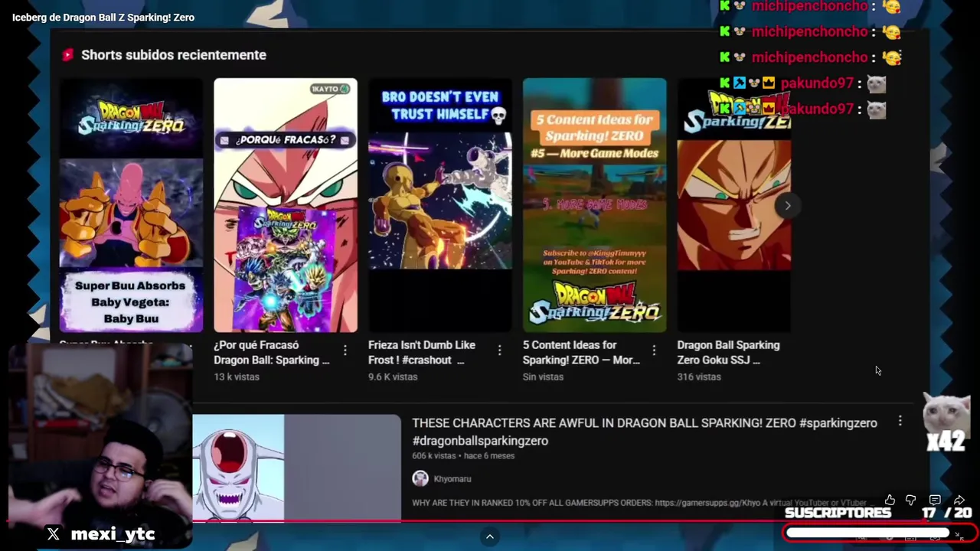Screen dimensions: 980x551
Task: Click the 'mexi_ytc' handle text
Action: pos(113,534)
